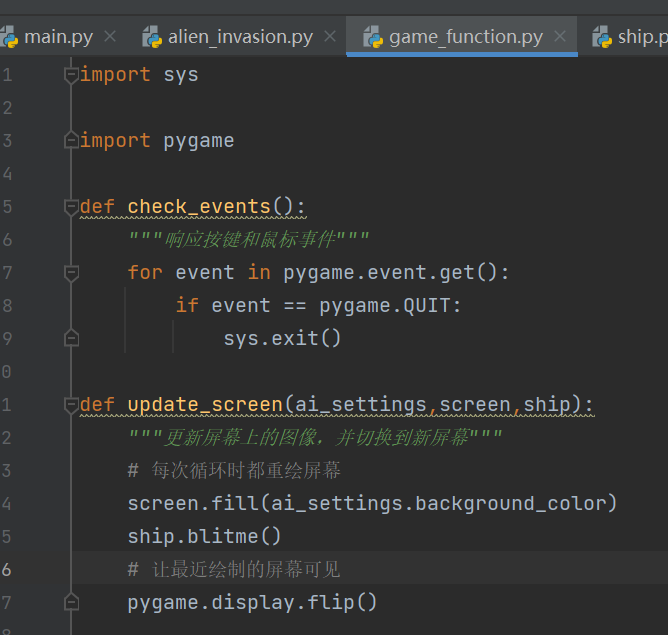Close the main.py tab
The height and width of the screenshot is (635, 668).
[110, 37]
